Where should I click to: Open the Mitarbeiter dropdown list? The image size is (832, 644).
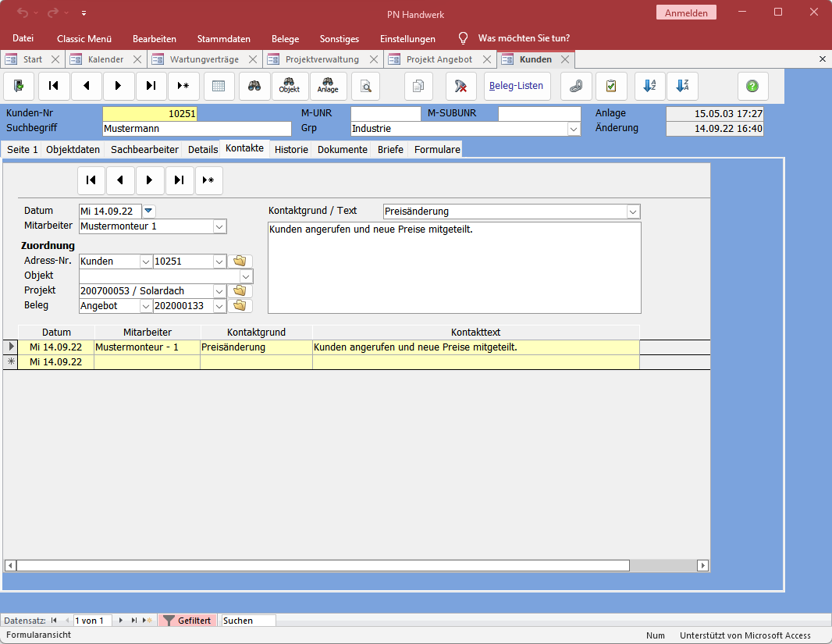(220, 226)
